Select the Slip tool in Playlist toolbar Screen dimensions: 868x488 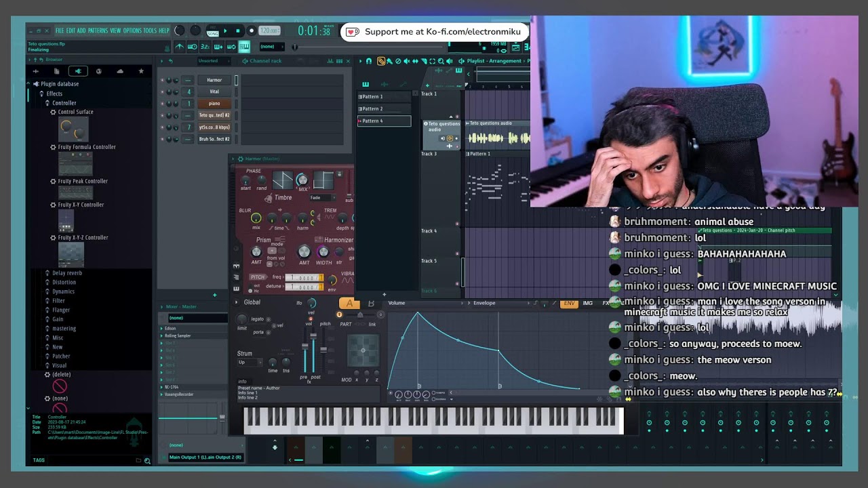(x=415, y=61)
